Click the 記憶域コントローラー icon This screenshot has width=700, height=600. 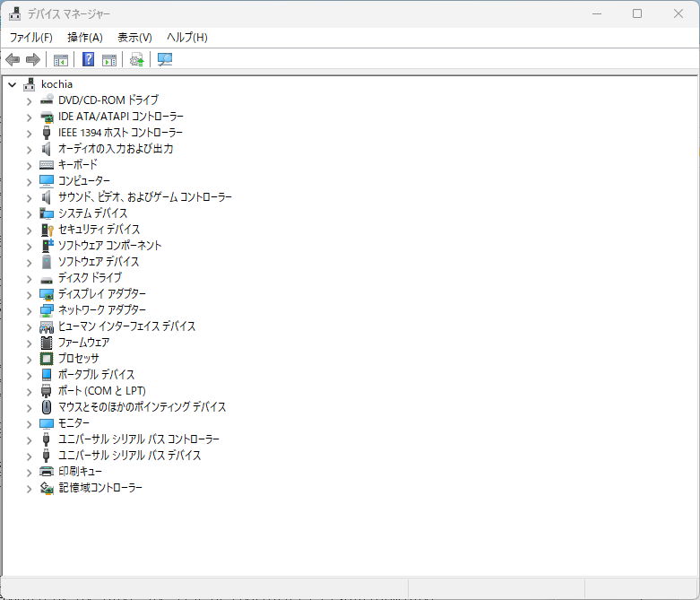(47, 488)
